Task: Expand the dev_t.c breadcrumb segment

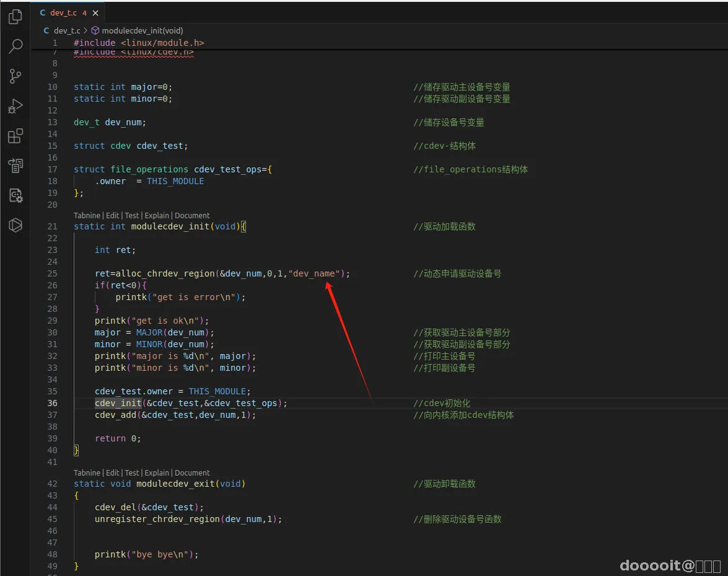Action: 66,30
